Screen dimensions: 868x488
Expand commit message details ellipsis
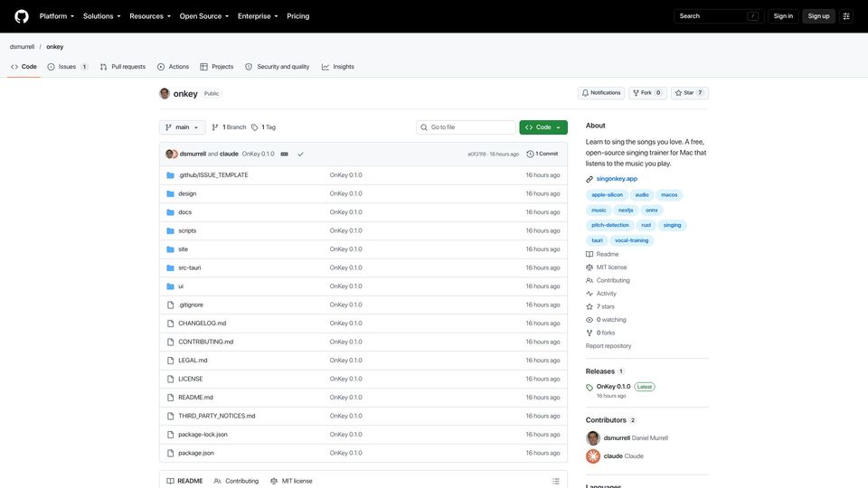pyautogui.click(x=285, y=154)
